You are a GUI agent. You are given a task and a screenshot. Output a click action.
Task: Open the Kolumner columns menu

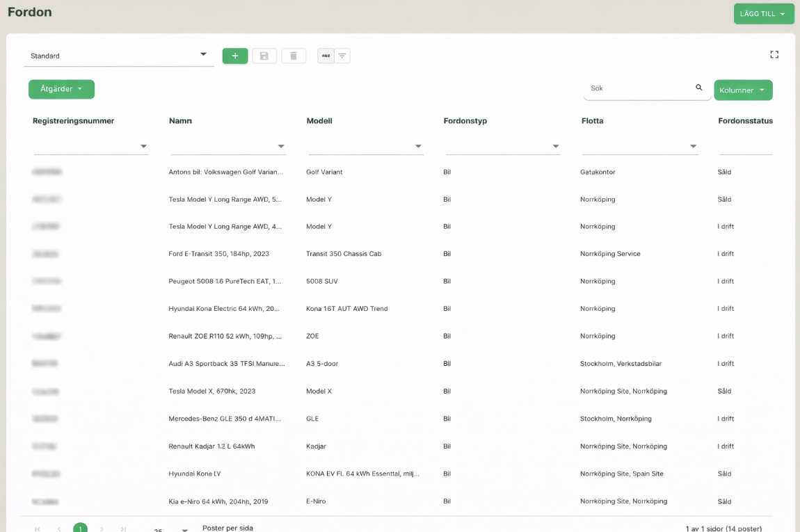(742, 90)
